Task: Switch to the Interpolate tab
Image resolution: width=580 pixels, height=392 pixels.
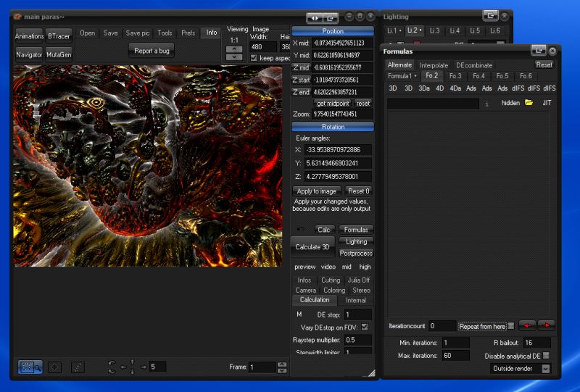Action: [434, 65]
